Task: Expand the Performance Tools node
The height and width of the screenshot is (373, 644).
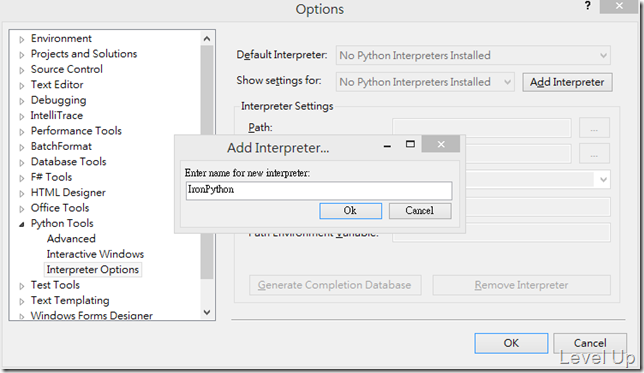Action: (22, 132)
